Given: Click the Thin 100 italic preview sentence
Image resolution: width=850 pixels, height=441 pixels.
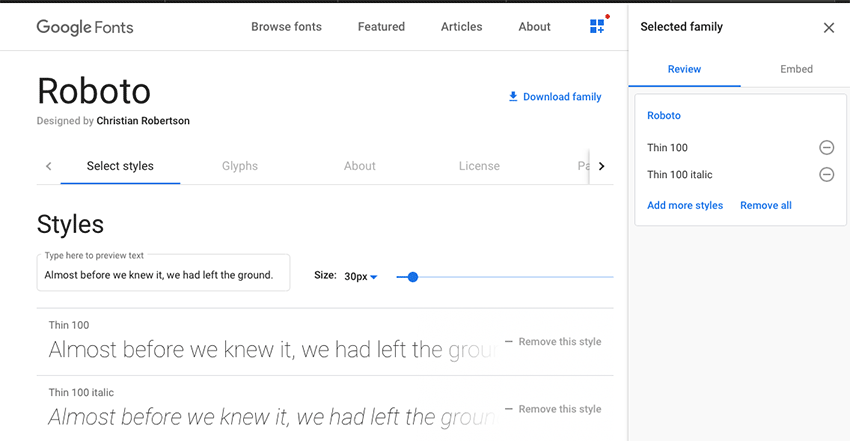Looking at the screenshot, I should coord(273,417).
